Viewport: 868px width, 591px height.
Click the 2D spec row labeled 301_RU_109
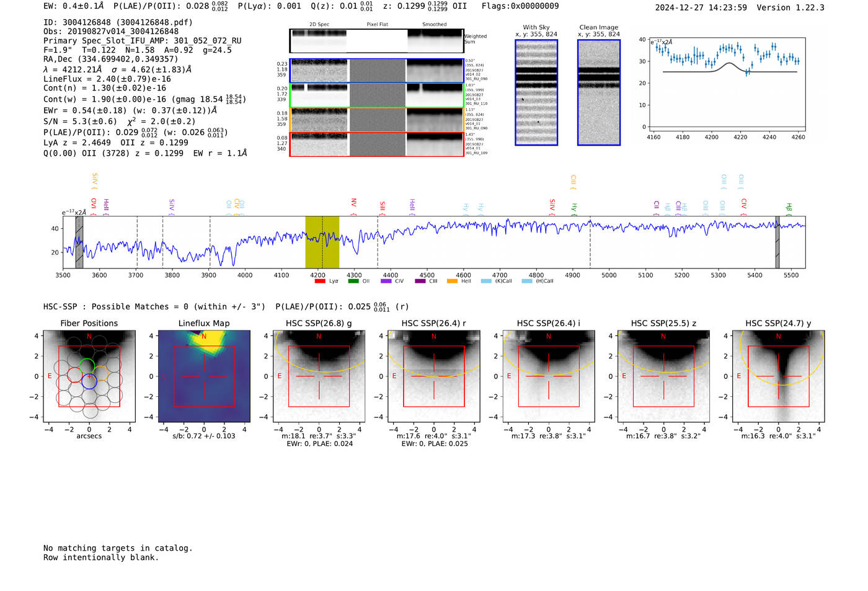[376, 144]
